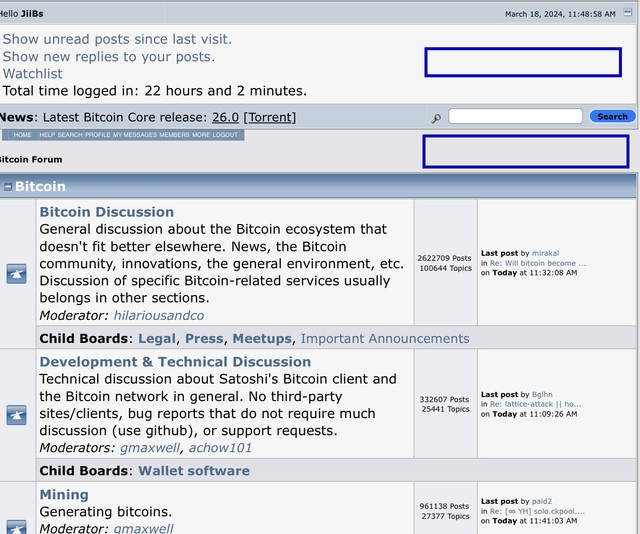Click the Bitcoin Discussion board icon
Viewport: 640px width, 534px height.
pos(16,274)
